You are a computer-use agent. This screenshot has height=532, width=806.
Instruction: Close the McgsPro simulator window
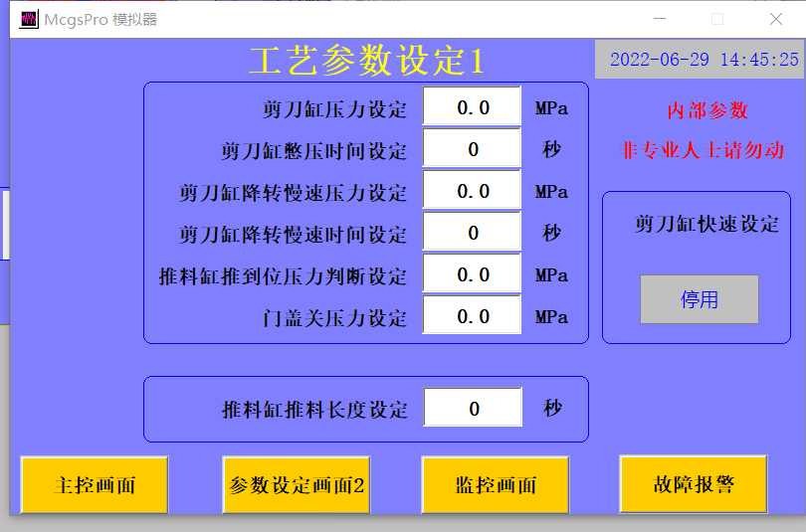[775, 19]
